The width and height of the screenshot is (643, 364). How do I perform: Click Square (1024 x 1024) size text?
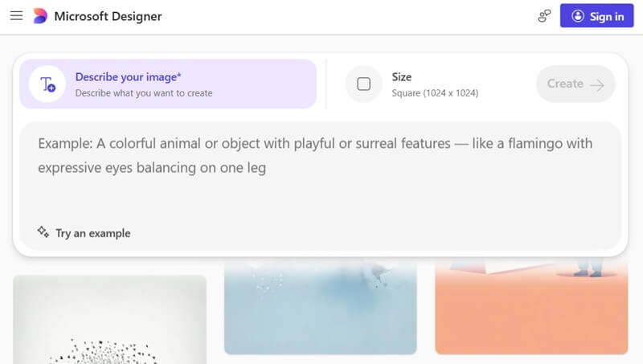point(435,93)
